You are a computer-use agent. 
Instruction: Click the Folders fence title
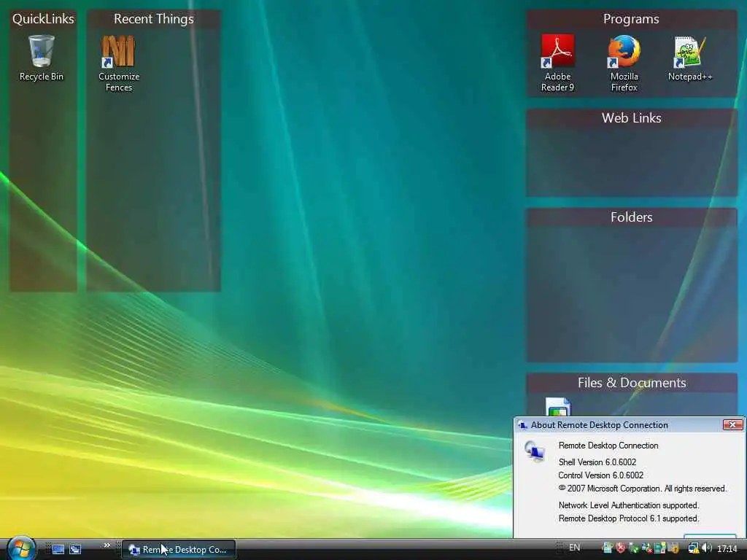[x=631, y=217]
